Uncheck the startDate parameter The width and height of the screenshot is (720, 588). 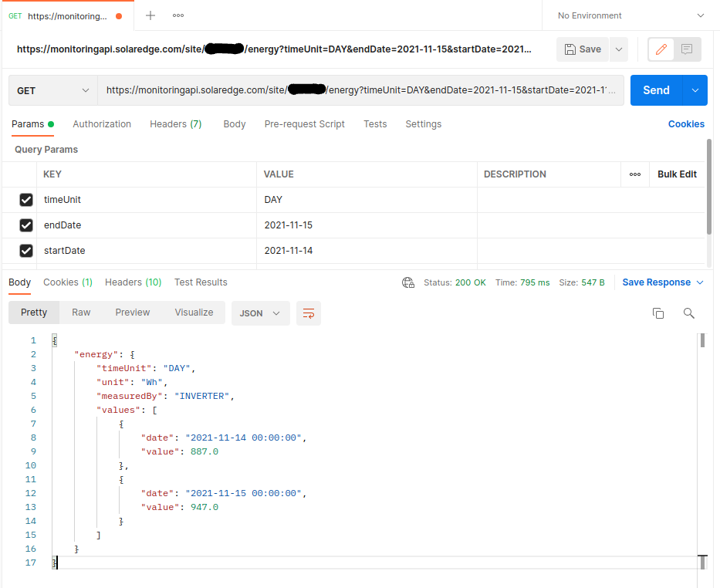point(25,250)
